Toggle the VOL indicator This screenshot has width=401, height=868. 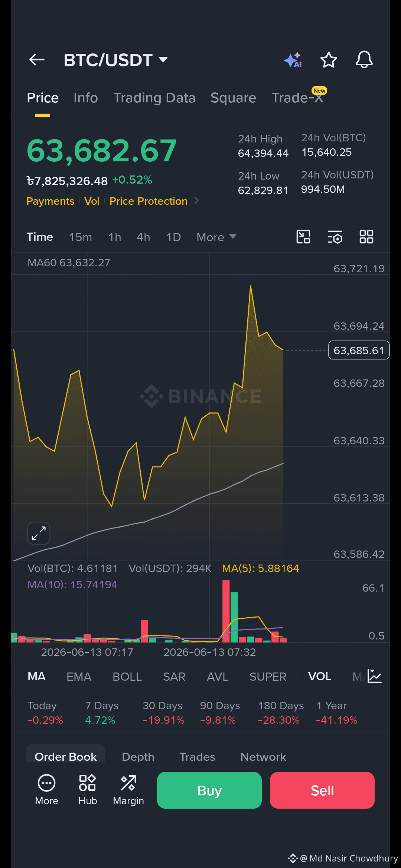coord(320,676)
